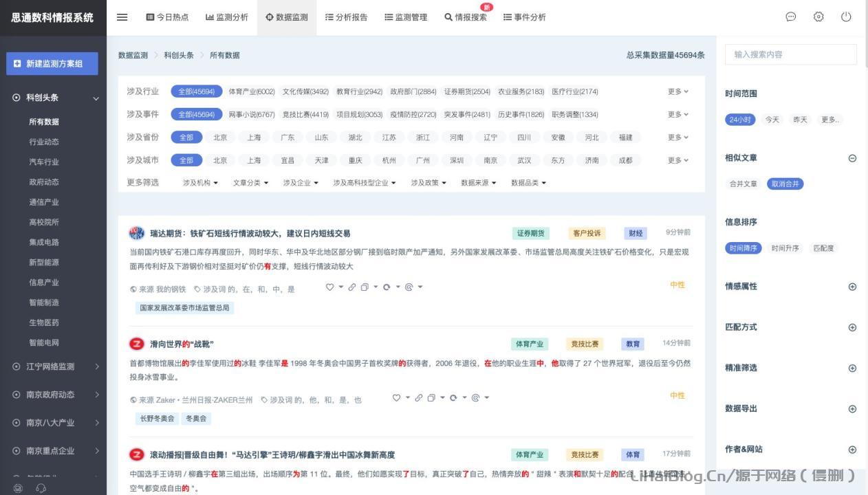Collapse the 相似文章 panel with minus icon
Screen dimensions: 868x495
[x=852, y=157]
